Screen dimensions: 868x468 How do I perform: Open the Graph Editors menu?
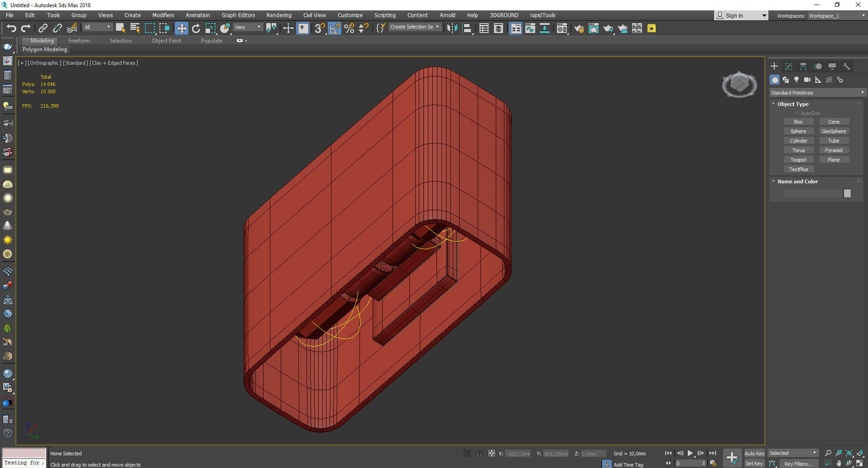238,15
